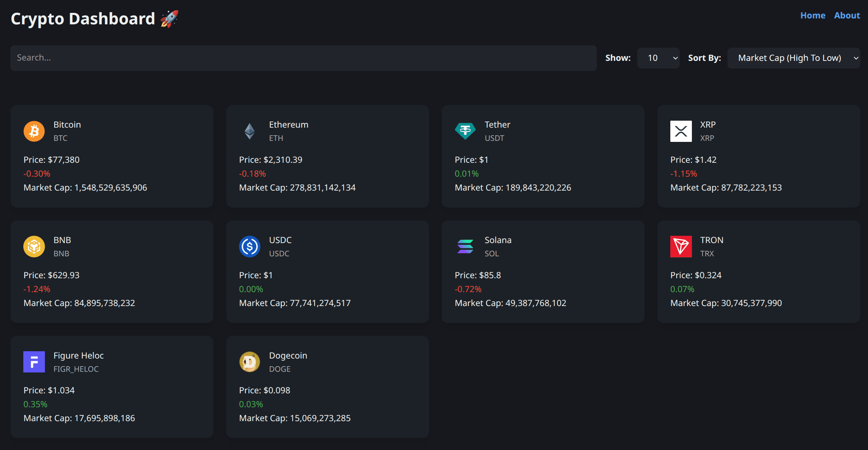The height and width of the screenshot is (450, 868).
Task: Select the Tether logo icon
Action: [465, 131]
